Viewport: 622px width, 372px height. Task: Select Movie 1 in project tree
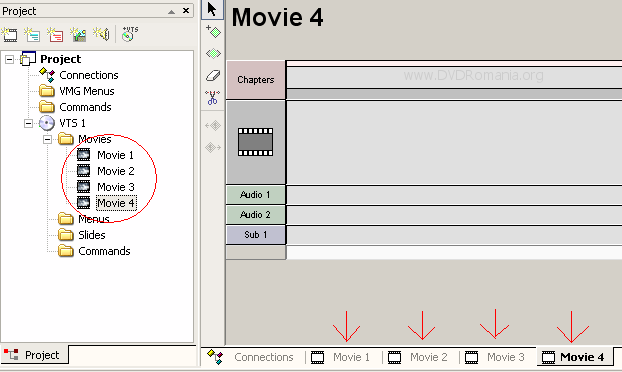[x=115, y=155]
